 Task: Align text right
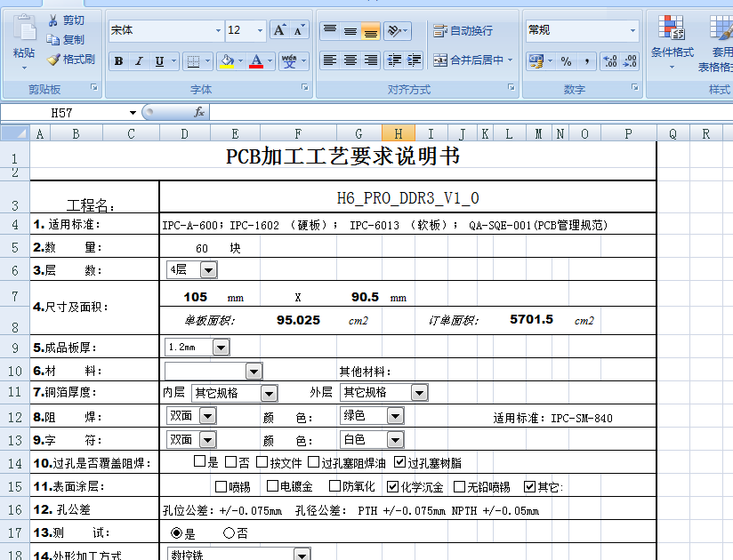coord(370,60)
